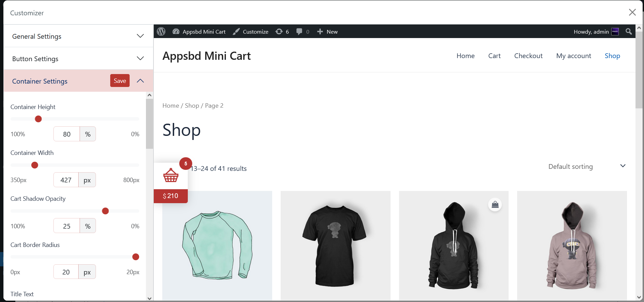Click the preview page scrollbar down arrow
Viewport: 644px width, 302px height.
pyautogui.click(x=639, y=297)
